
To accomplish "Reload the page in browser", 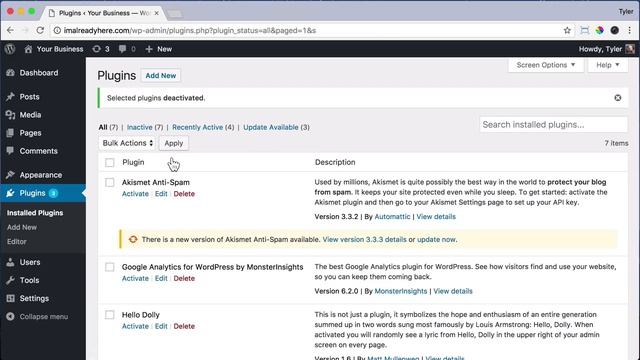I will tap(40, 30).
